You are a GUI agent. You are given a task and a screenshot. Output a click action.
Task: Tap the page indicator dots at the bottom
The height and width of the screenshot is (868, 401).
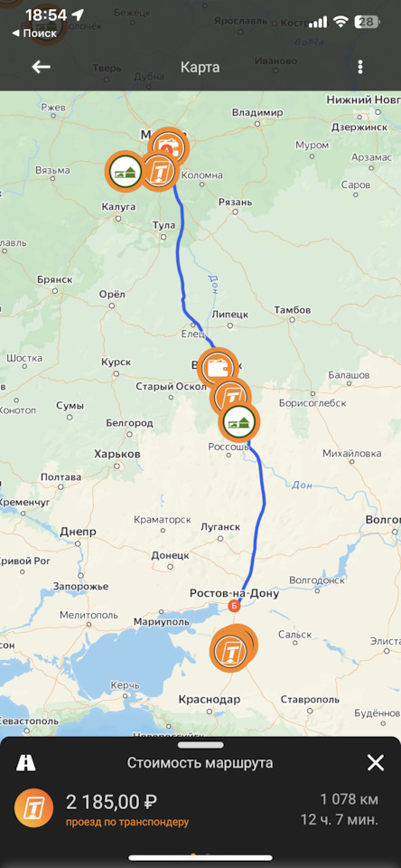coord(200,854)
